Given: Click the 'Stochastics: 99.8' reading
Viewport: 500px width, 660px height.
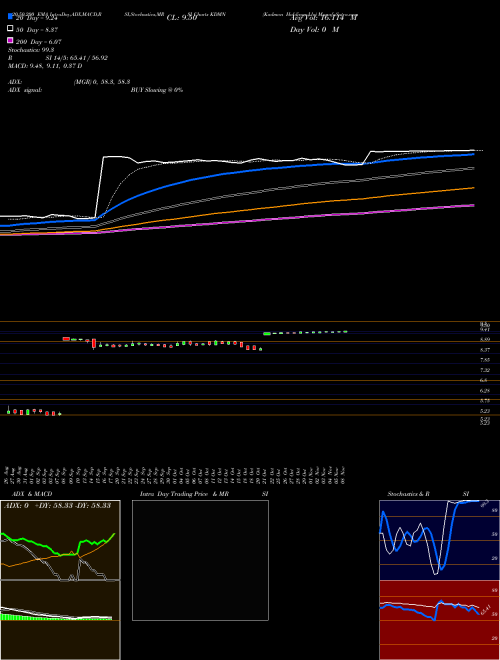Looking at the screenshot, I should 31,50.
